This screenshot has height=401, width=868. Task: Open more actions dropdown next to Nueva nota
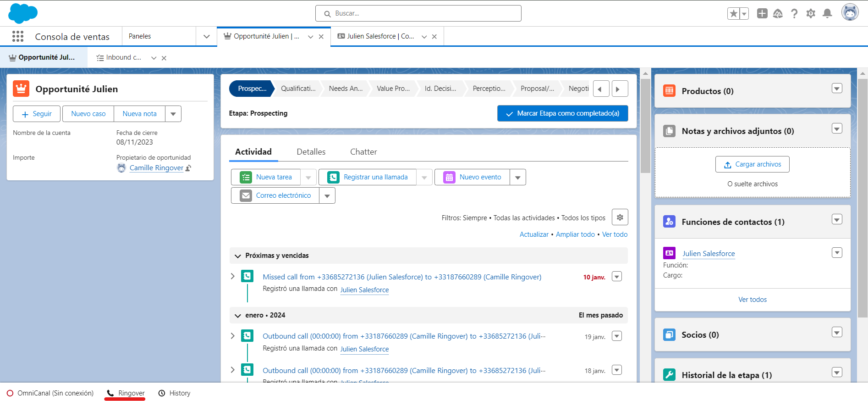173,114
